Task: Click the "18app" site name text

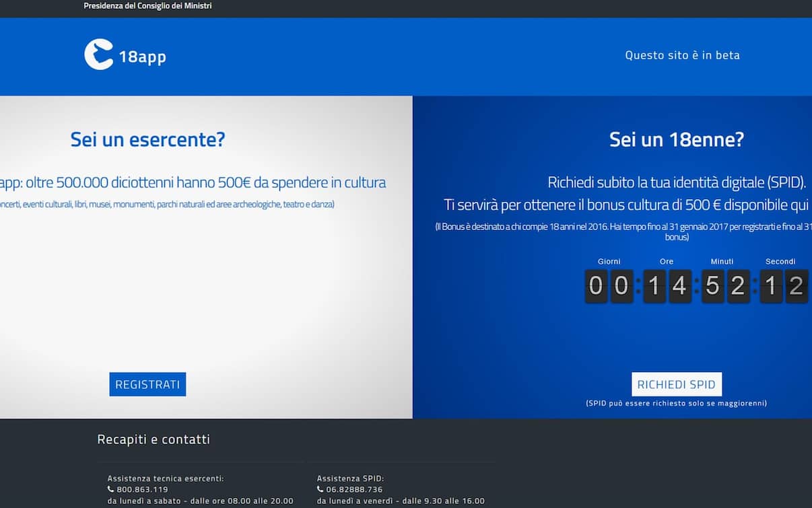Action: pyautogui.click(x=143, y=57)
